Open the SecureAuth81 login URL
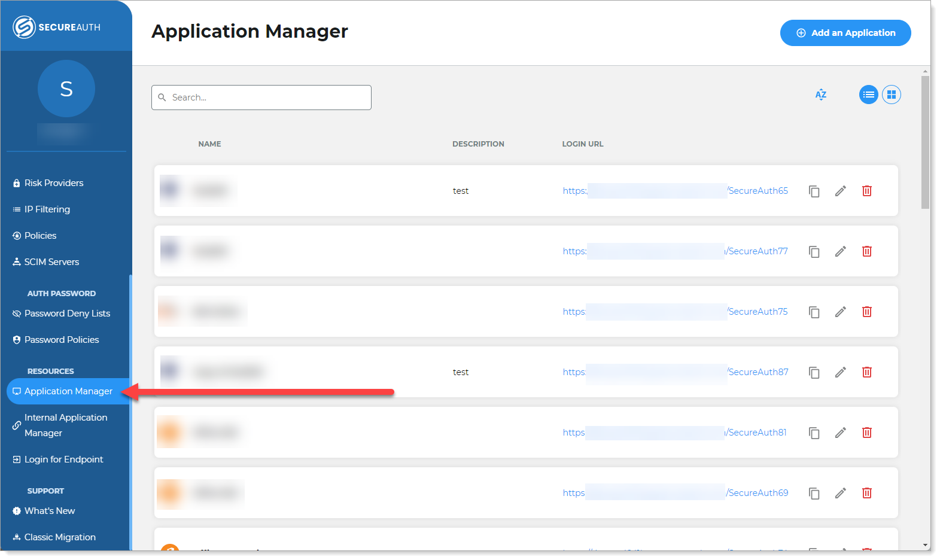Viewport: 940px width, 560px height. 675,433
